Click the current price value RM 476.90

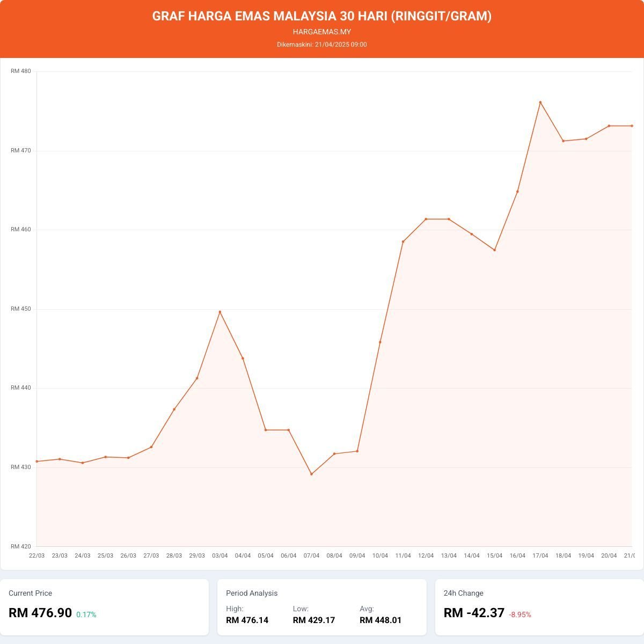40,612
